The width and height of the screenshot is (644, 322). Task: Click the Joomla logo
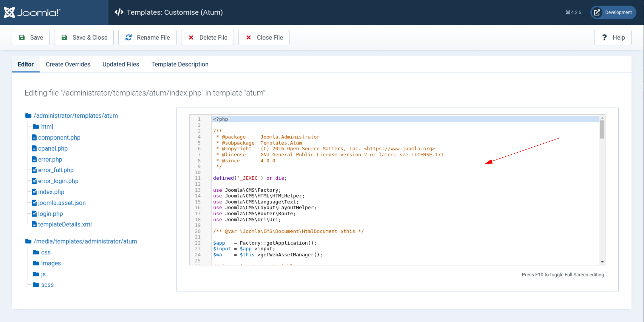[x=32, y=12]
